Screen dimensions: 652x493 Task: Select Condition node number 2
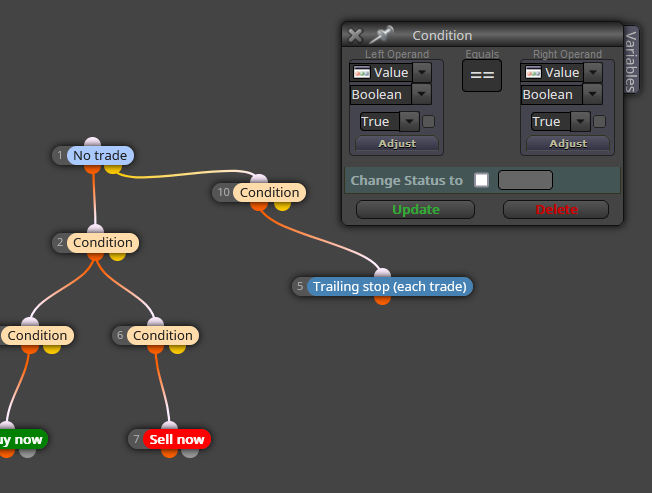tap(103, 242)
